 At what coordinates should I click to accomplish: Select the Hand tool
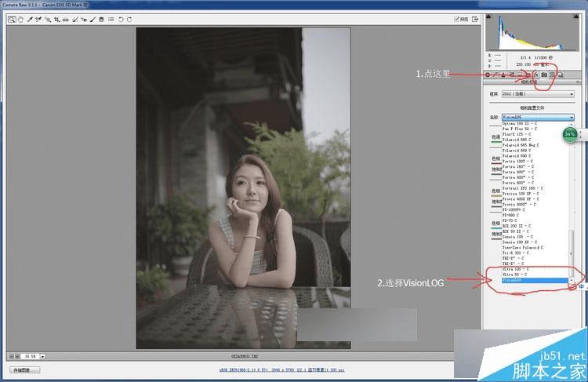(20, 20)
